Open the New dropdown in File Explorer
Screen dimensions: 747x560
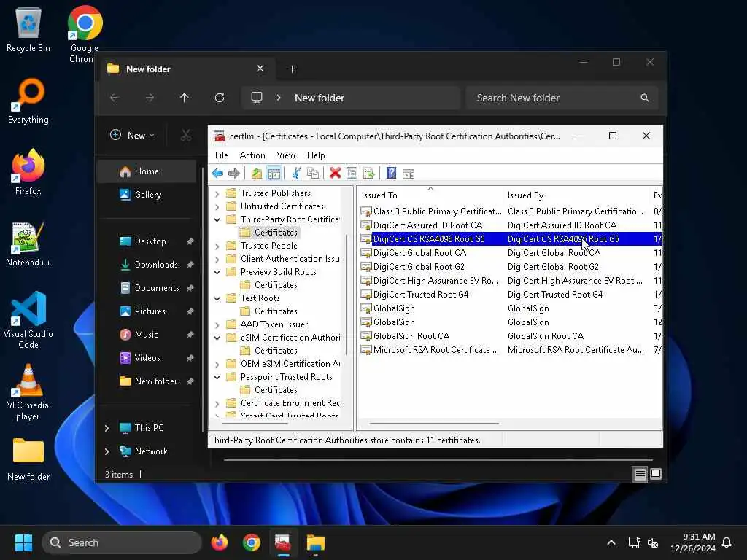(x=132, y=135)
